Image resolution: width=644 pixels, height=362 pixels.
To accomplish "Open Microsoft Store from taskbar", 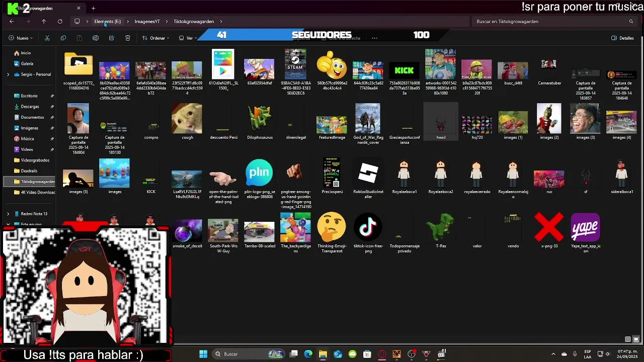I will (x=367, y=354).
